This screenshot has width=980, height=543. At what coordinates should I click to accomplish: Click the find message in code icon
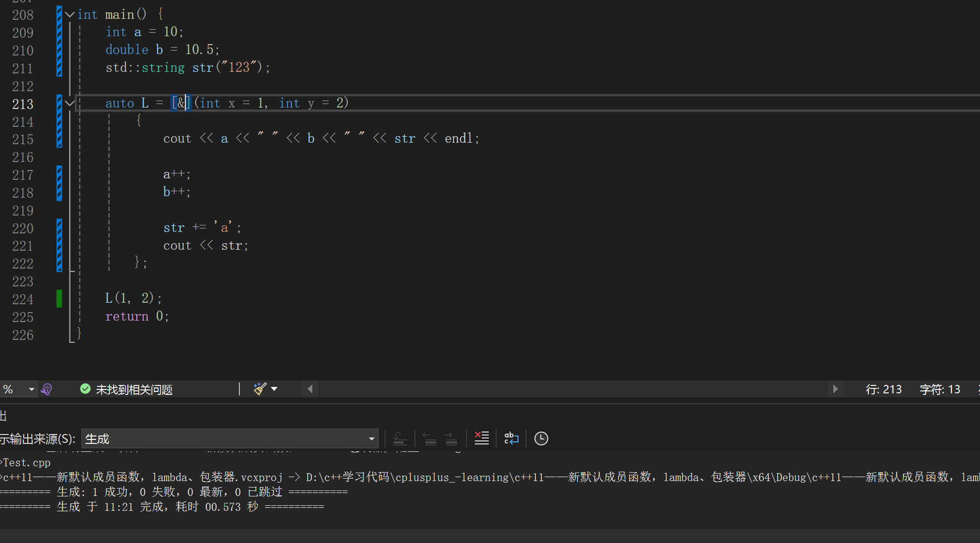point(400,438)
